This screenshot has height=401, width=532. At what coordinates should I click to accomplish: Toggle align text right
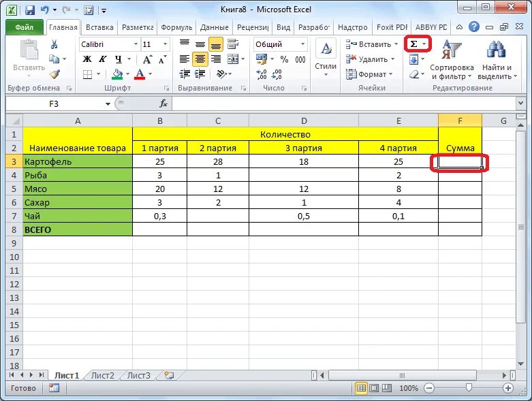coord(216,59)
